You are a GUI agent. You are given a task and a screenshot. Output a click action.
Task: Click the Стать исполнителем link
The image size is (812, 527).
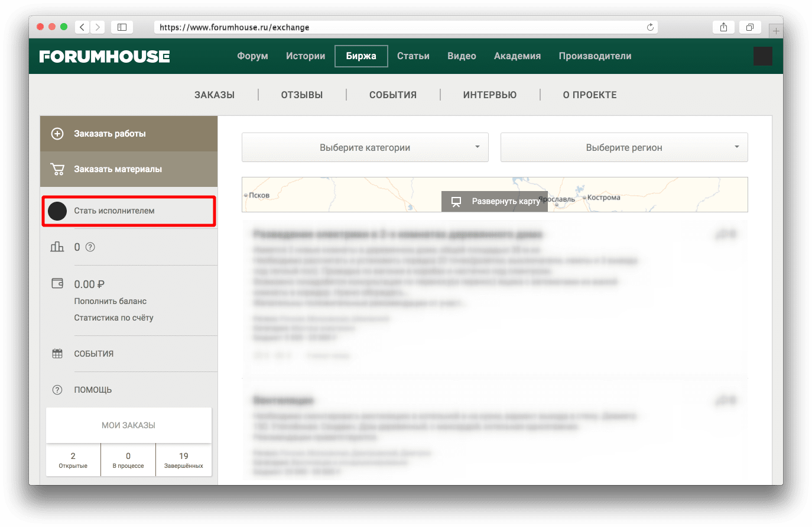(x=114, y=211)
